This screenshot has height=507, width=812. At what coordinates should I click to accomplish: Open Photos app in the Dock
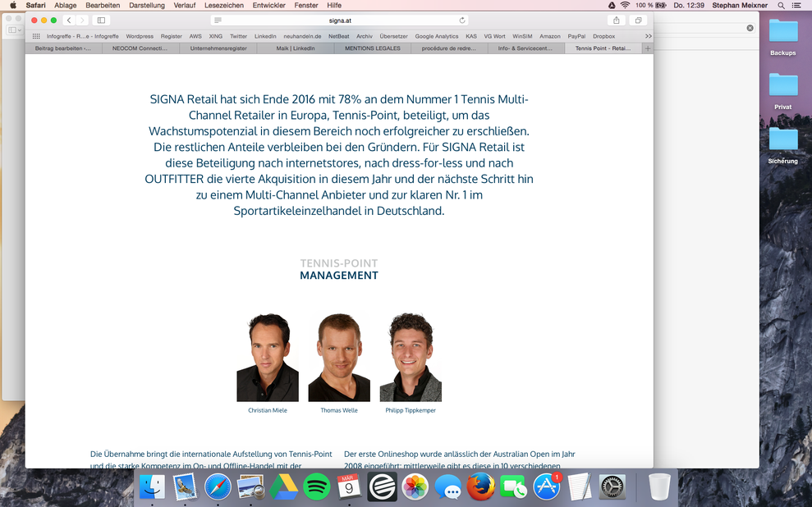click(415, 486)
